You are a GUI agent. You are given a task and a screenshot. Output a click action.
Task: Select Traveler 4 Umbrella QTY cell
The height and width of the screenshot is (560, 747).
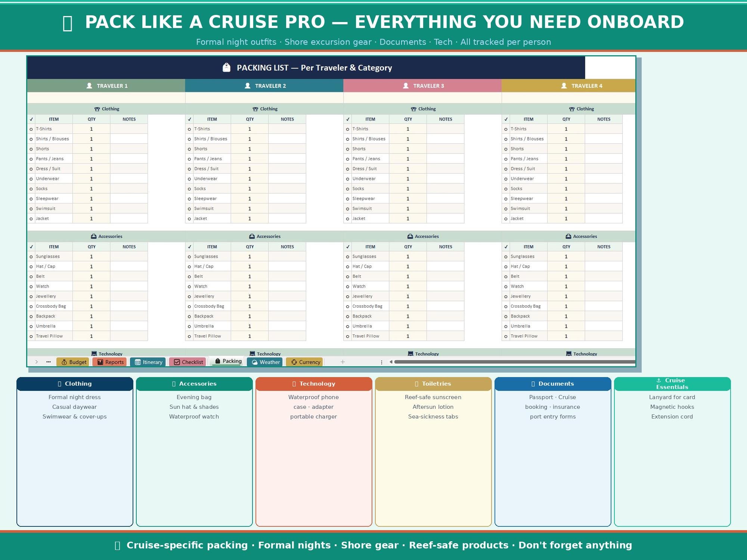(566, 326)
